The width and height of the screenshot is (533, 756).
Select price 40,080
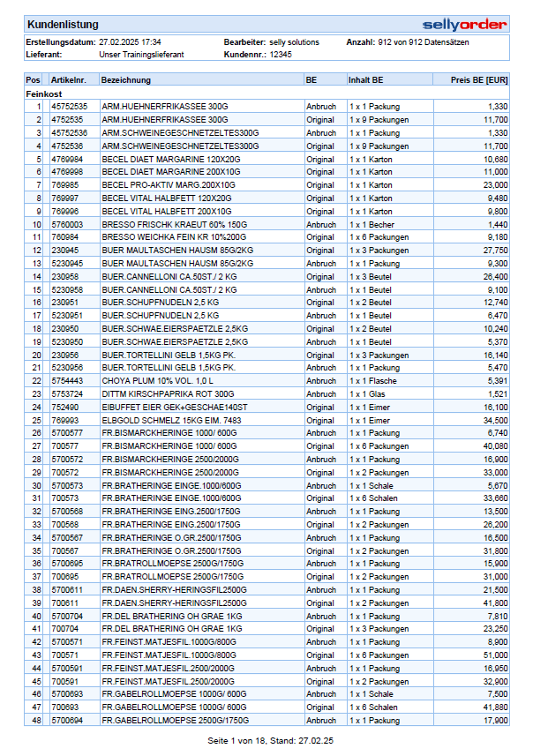(495, 446)
